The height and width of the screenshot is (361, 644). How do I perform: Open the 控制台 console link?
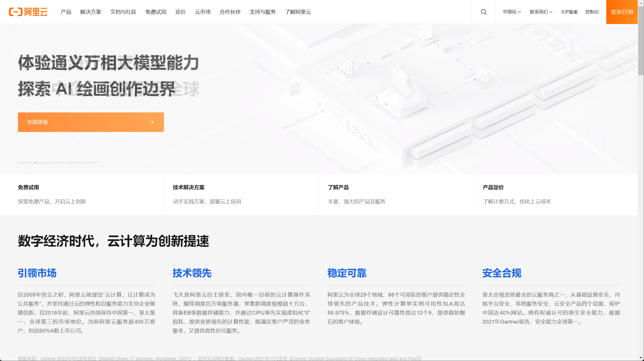592,12
